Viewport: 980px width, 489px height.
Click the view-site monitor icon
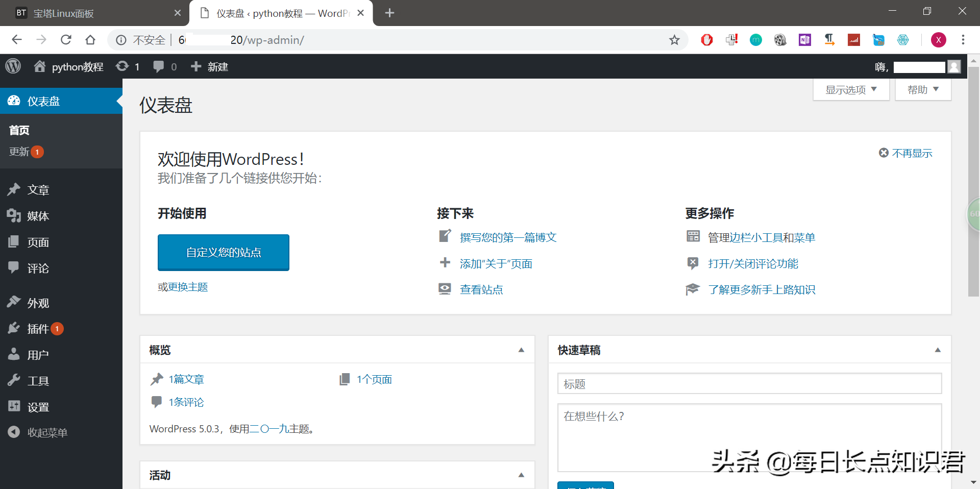click(x=445, y=289)
